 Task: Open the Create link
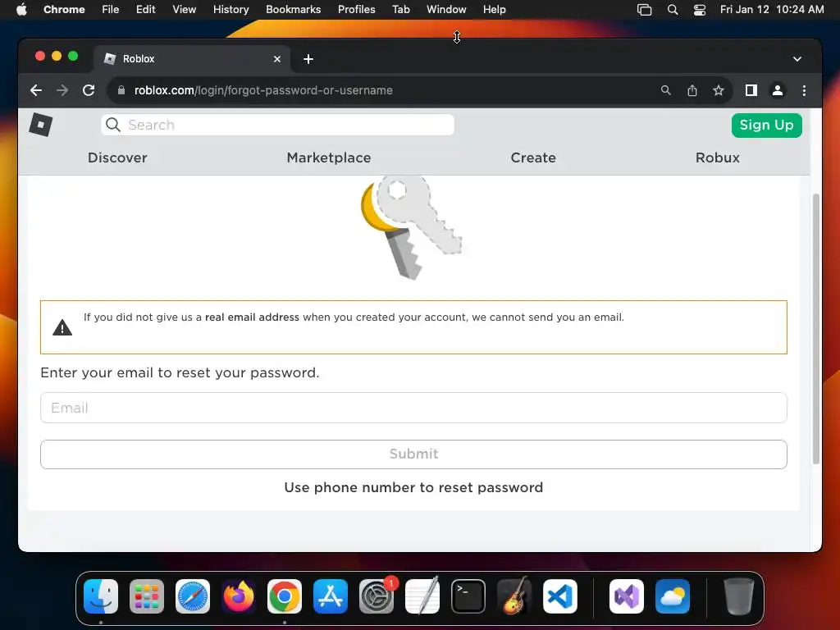point(533,158)
